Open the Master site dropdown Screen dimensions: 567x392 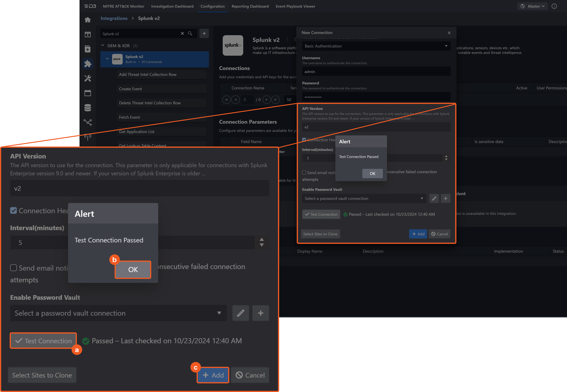click(532, 6)
